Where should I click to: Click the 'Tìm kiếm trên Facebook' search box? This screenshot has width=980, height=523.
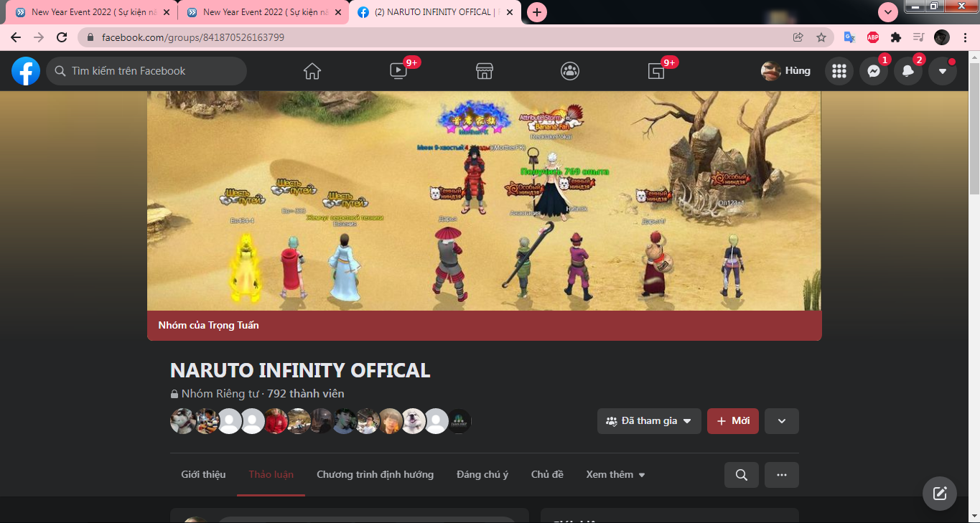pos(146,71)
